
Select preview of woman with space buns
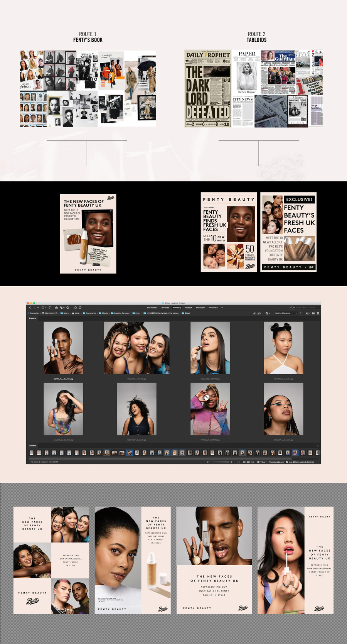(283, 348)
